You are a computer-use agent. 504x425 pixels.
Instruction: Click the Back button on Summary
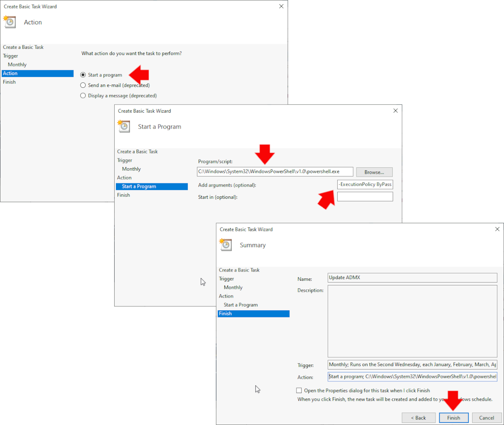point(418,417)
